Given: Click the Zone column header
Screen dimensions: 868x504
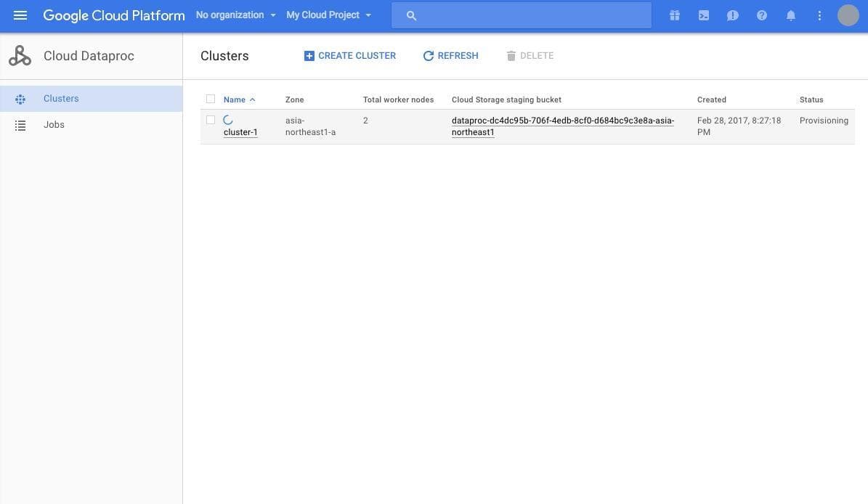Looking at the screenshot, I should coord(294,99).
